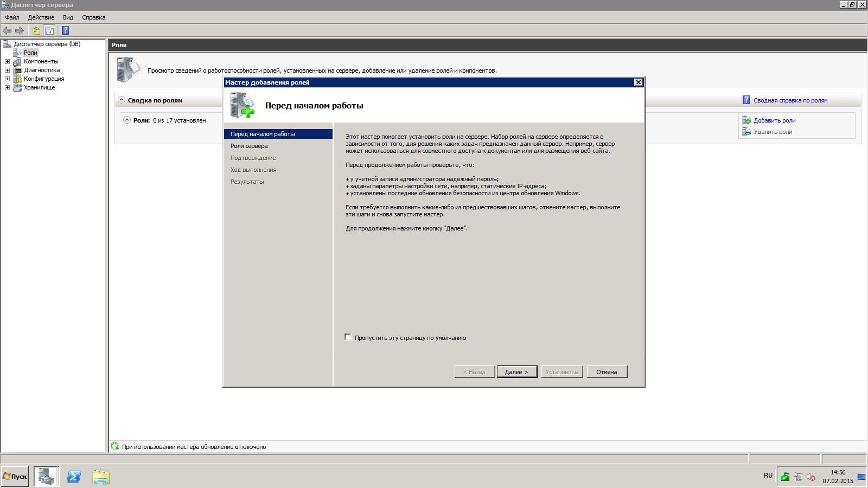The width and height of the screenshot is (868, 488).
Task: Expand the Компоненты tree node
Action: coord(8,61)
